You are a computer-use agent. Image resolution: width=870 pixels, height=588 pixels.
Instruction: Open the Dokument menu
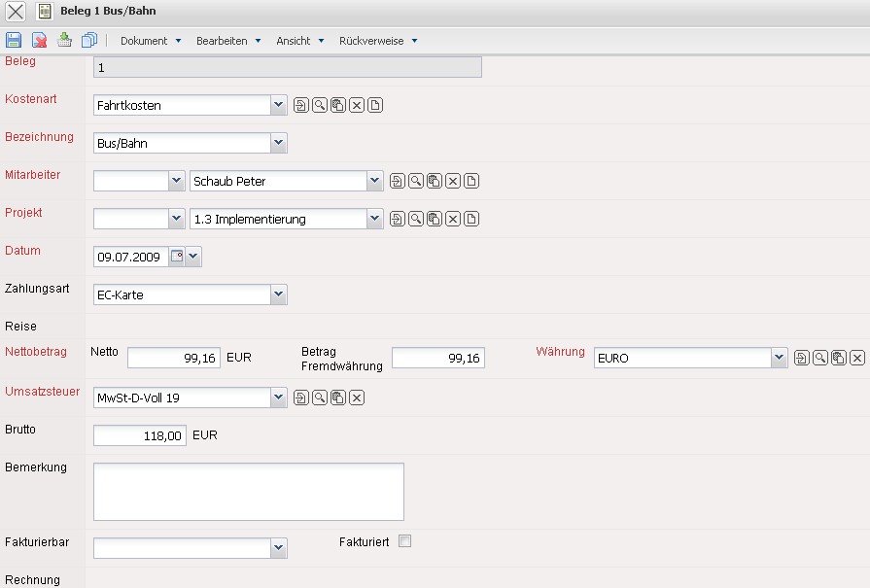click(150, 41)
